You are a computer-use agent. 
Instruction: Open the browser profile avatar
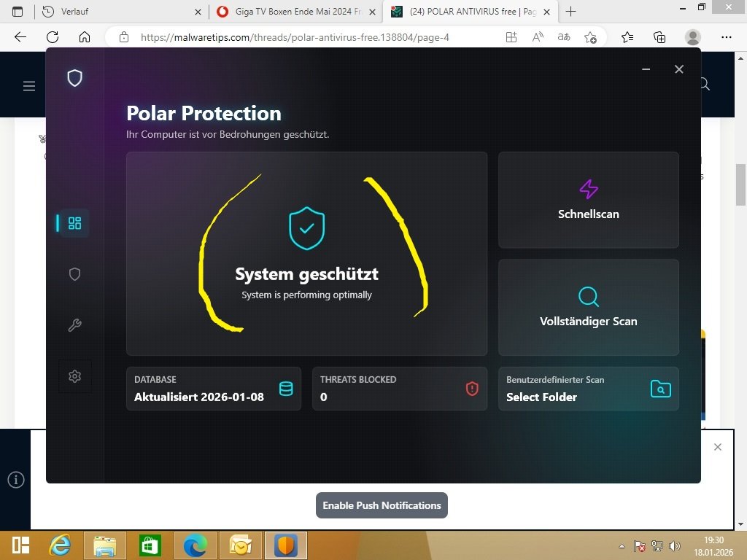tap(693, 37)
